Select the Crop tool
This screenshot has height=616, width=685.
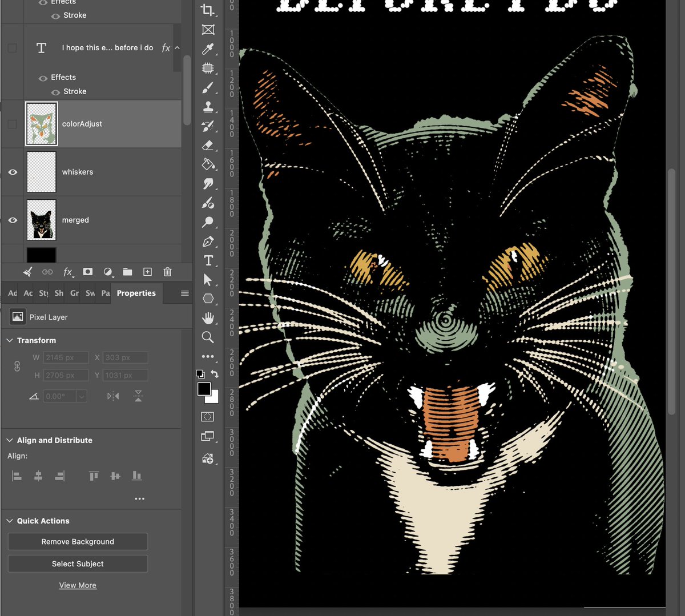click(208, 10)
